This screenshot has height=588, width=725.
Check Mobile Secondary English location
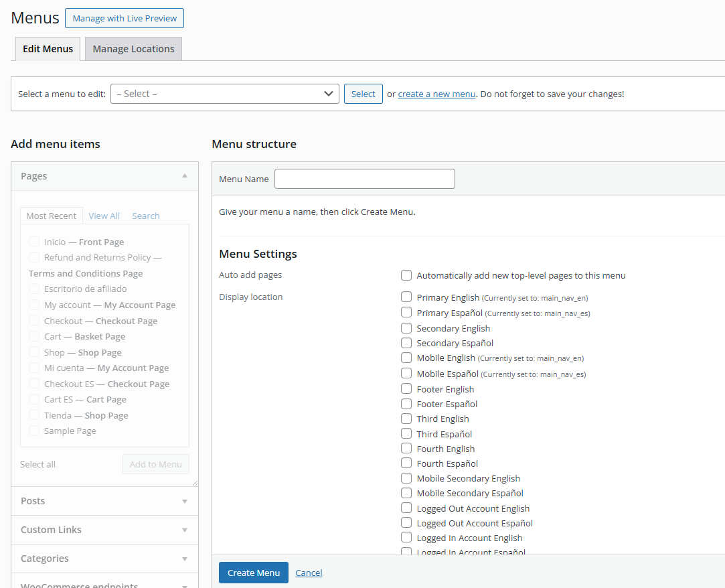point(406,478)
